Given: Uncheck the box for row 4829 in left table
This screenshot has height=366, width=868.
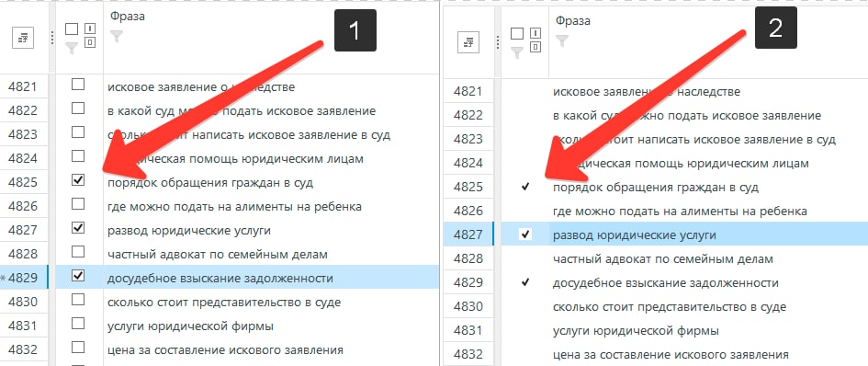Looking at the screenshot, I should coord(78,275).
